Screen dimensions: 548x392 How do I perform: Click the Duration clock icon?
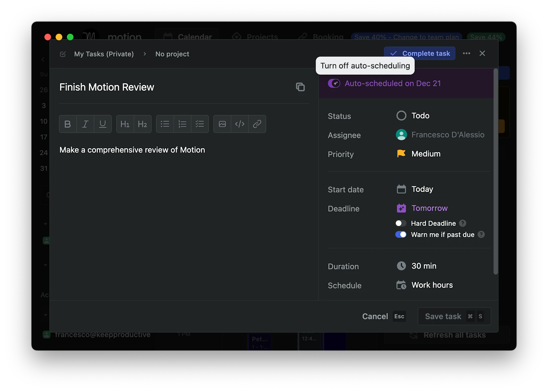tap(401, 266)
